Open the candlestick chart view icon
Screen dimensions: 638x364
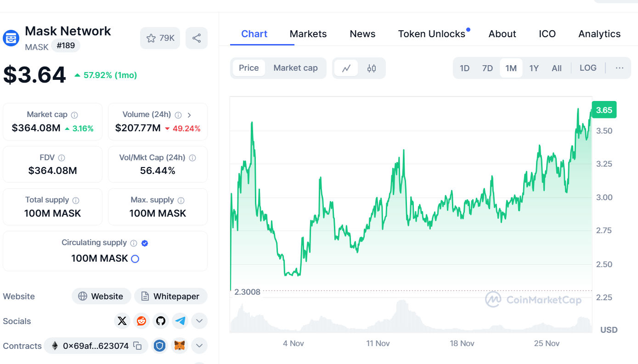point(371,67)
